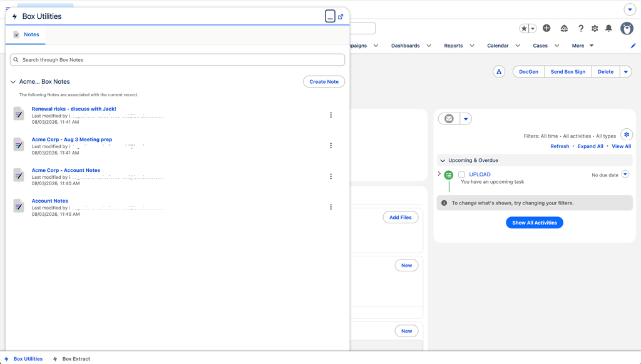Click the search magnifier icon in Box Notes field
The width and height of the screenshot is (641, 364).
(16, 59)
